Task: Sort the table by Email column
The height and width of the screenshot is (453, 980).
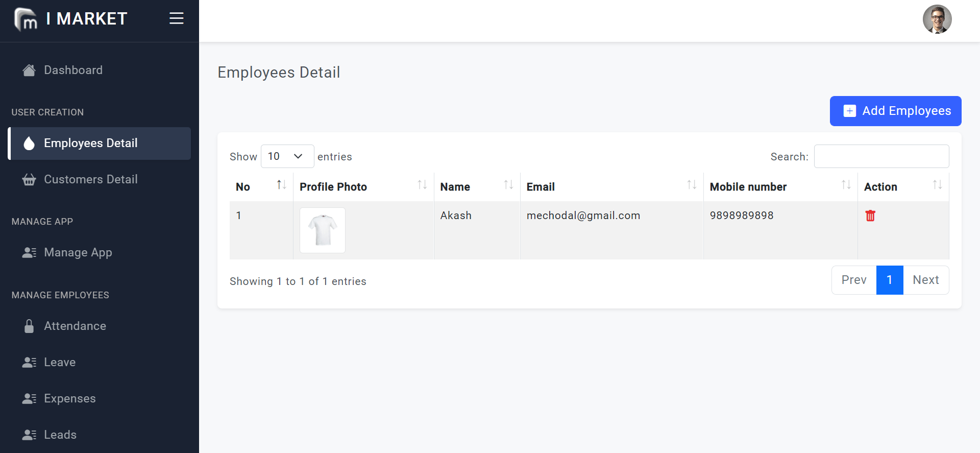Action: click(x=691, y=185)
